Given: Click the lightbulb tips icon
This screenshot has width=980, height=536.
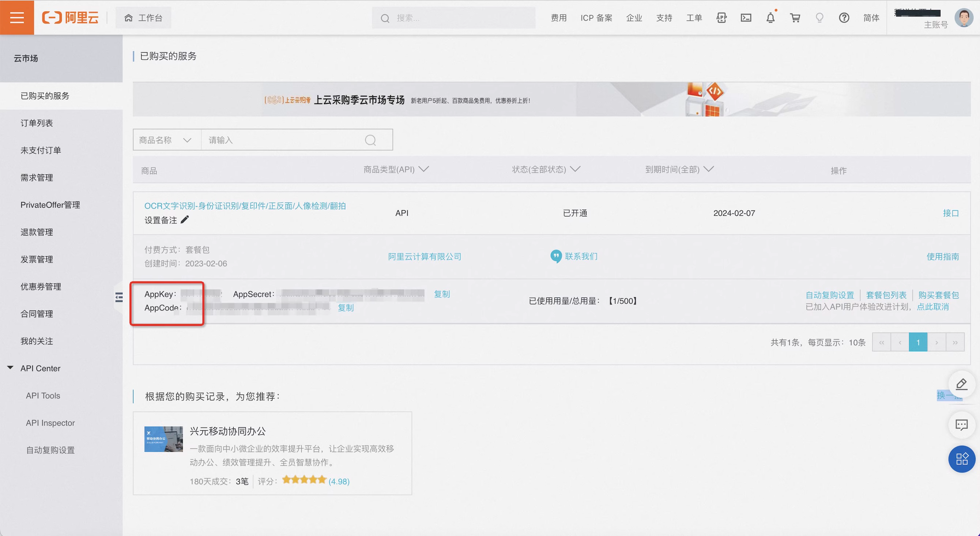Looking at the screenshot, I should click(819, 18).
